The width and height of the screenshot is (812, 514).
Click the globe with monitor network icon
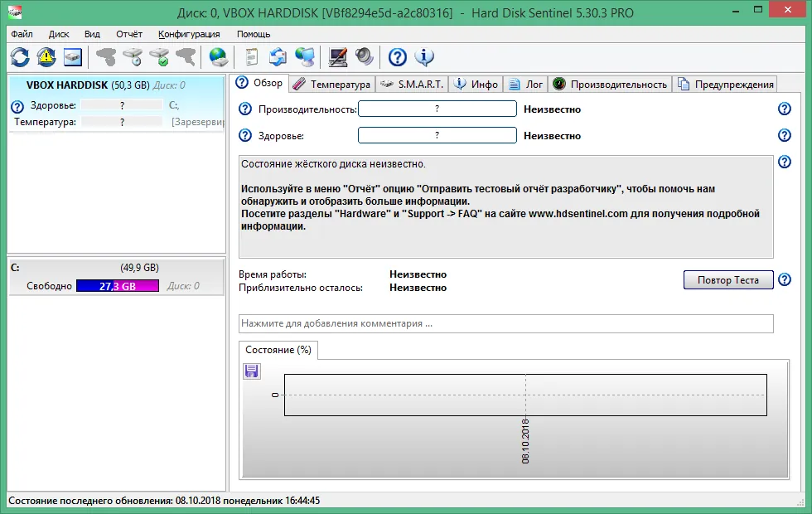tap(305, 57)
